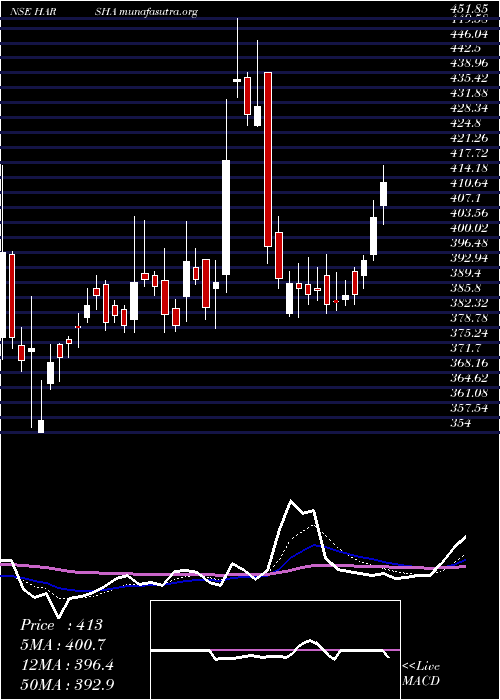Click the lowest white candle near 354

coord(41,426)
